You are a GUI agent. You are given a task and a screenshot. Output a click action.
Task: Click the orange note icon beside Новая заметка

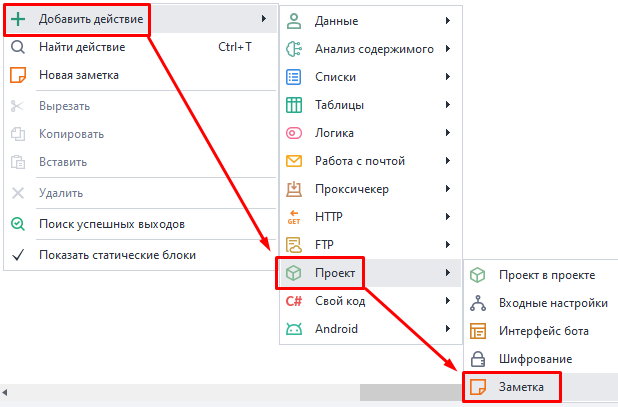pos(18,75)
